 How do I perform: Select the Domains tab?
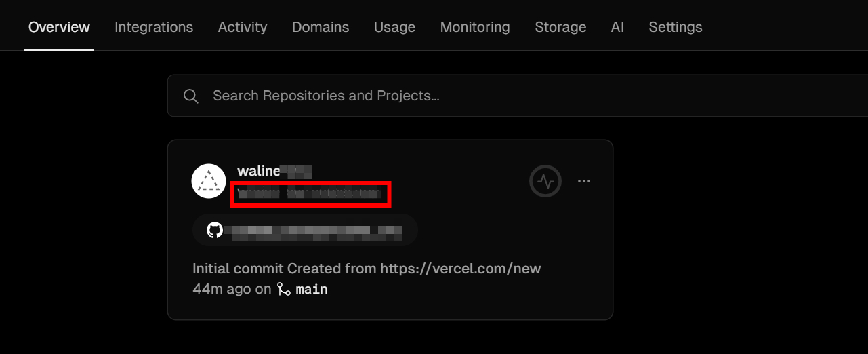[321, 27]
